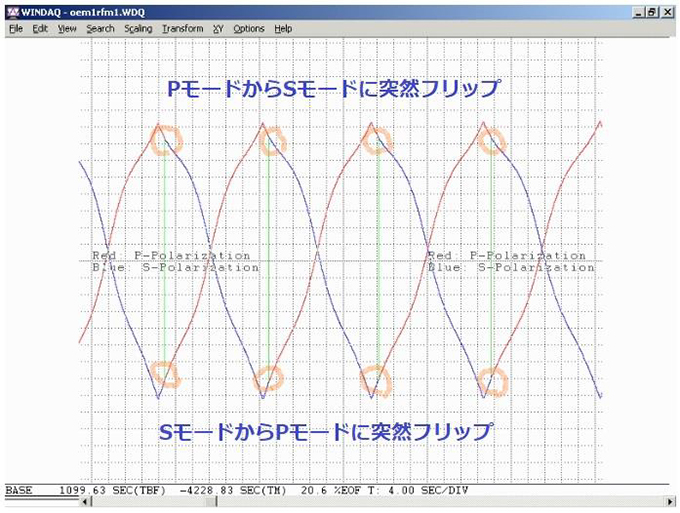
Task: Click the left 'Red: P-Polarization' annotation text
Action: 171,255
